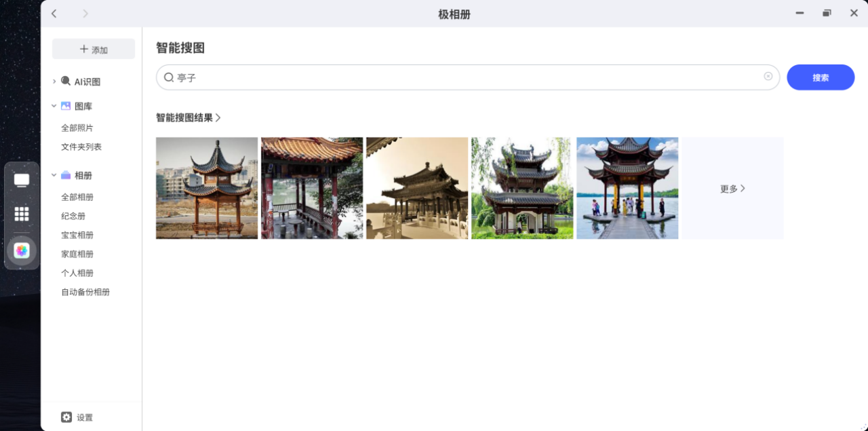Click the 添加 button
Viewport: 868px width, 431px height.
point(94,49)
